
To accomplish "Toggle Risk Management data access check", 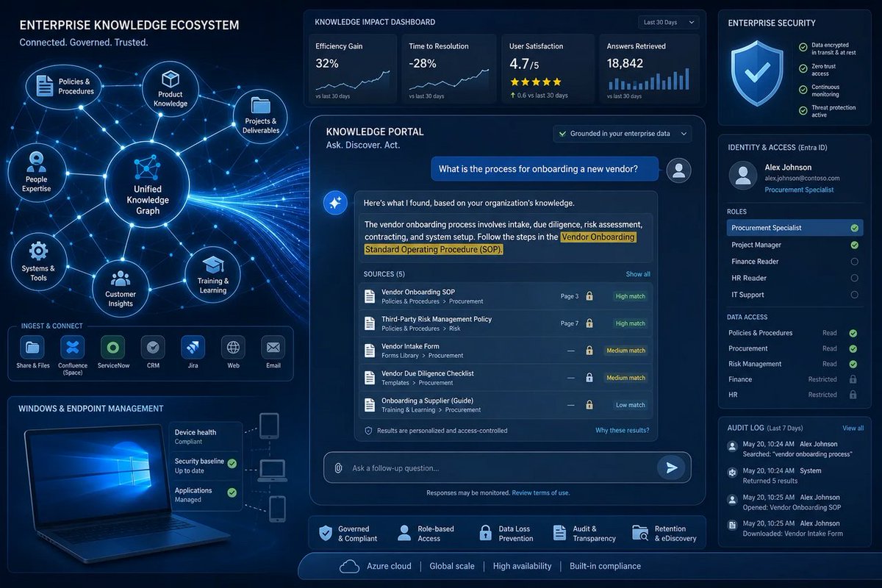I will click(x=853, y=364).
